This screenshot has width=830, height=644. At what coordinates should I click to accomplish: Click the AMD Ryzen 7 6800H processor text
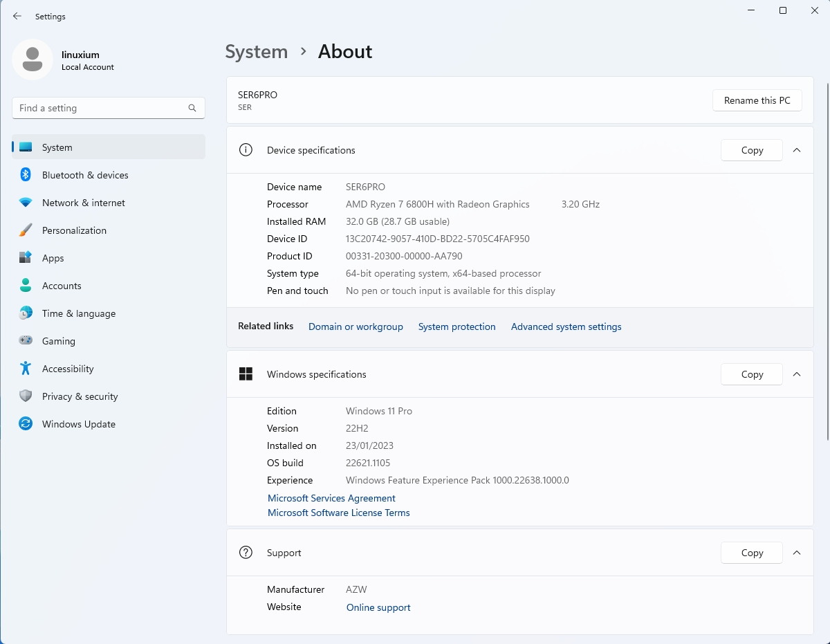(438, 204)
